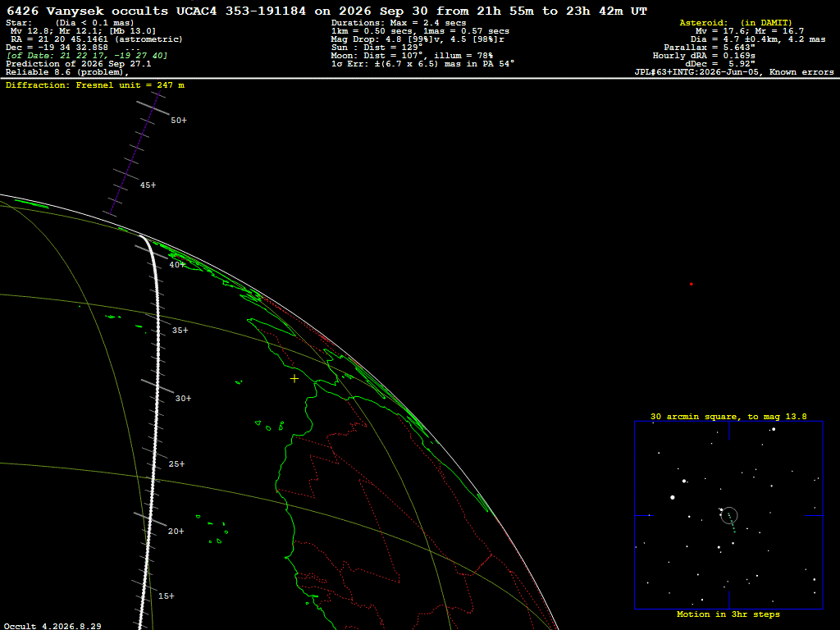Click the circled target star in finder chart

[729, 515]
